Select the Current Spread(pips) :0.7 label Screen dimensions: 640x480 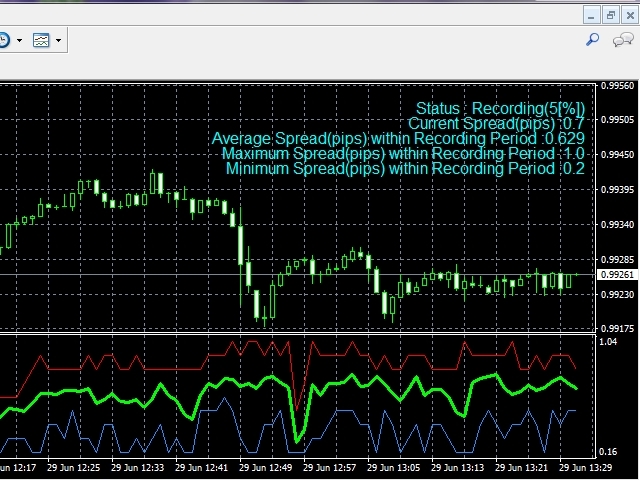pos(496,123)
